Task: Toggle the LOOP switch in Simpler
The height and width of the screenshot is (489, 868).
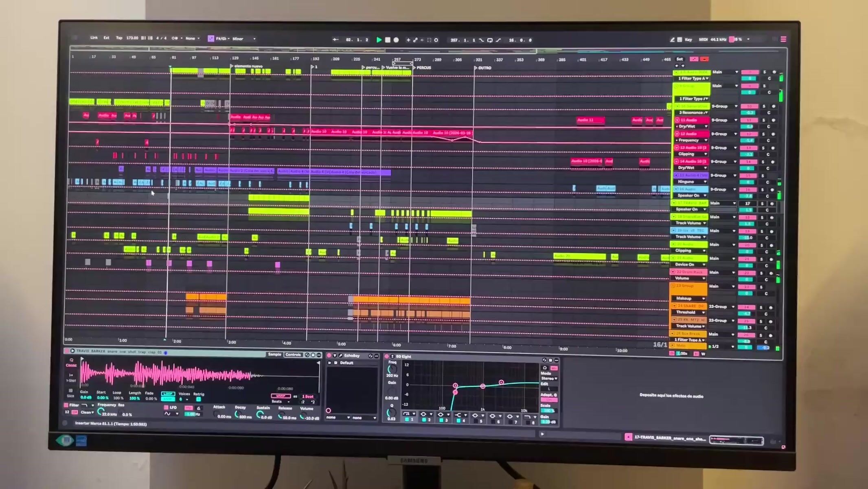Action: pyautogui.click(x=168, y=394)
